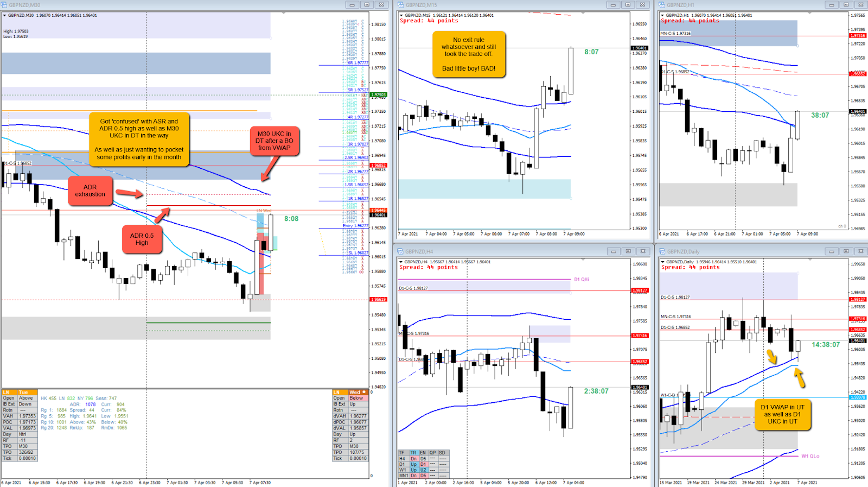Close the GBPNZD,M30 chart window
This screenshot has width=868, height=487.
381,5
